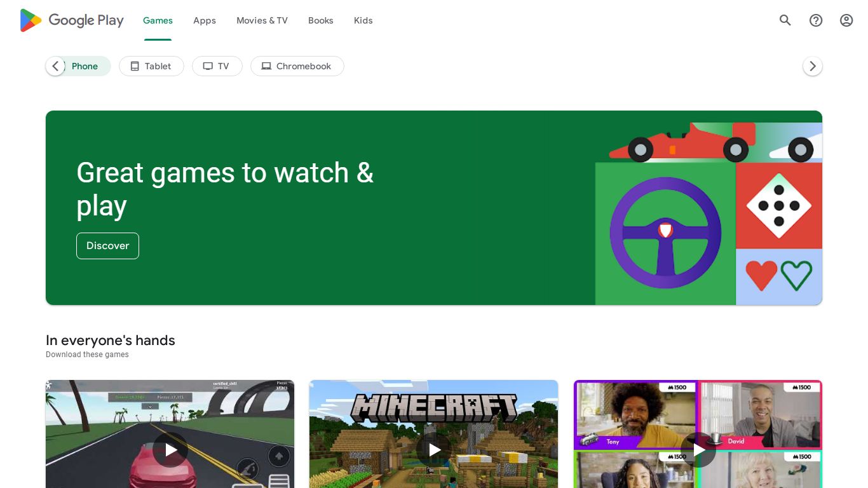Play the video-call game preview
This screenshot has height=488, width=868.
click(698, 450)
